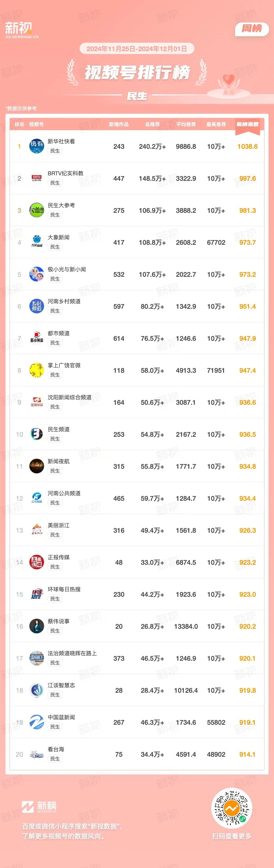Click the QR code at the bottom
The image size is (274, 868).
click(232, 808)
